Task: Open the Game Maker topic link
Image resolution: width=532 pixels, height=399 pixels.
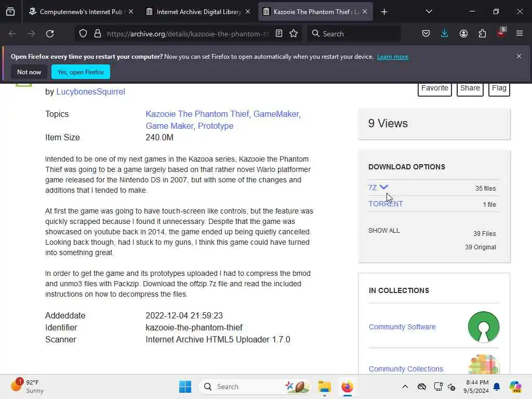Action: click(169, 126)
